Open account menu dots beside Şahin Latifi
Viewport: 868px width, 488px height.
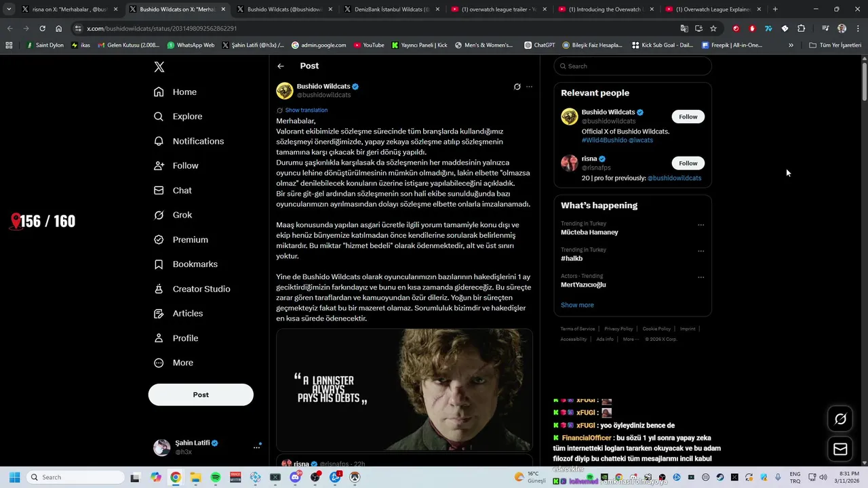[256, 447]
